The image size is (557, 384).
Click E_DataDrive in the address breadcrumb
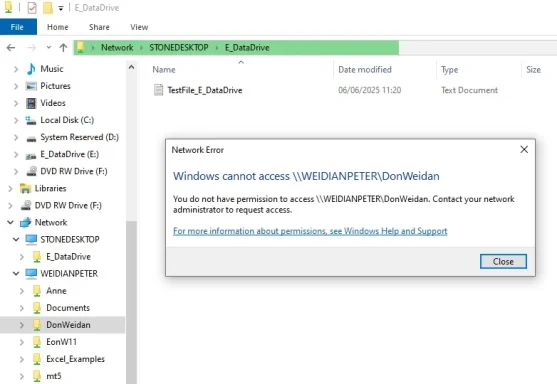point(247,48)
